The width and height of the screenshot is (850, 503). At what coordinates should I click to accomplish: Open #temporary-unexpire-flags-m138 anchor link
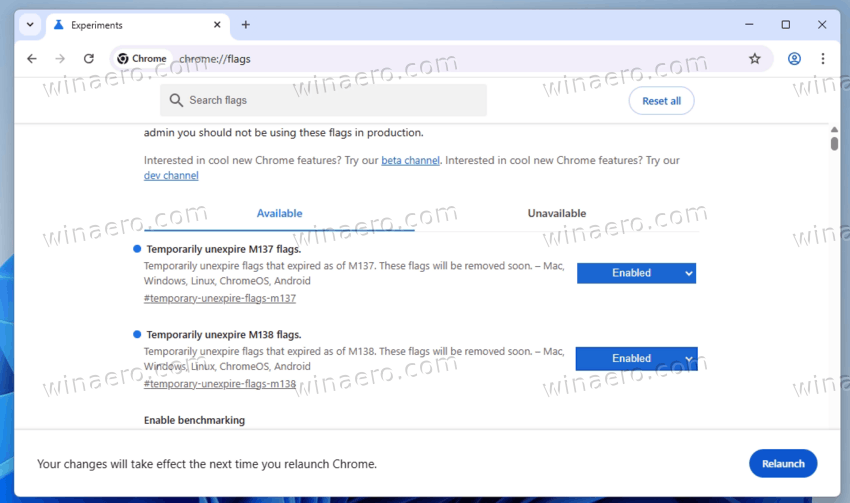tap(220, 384)
